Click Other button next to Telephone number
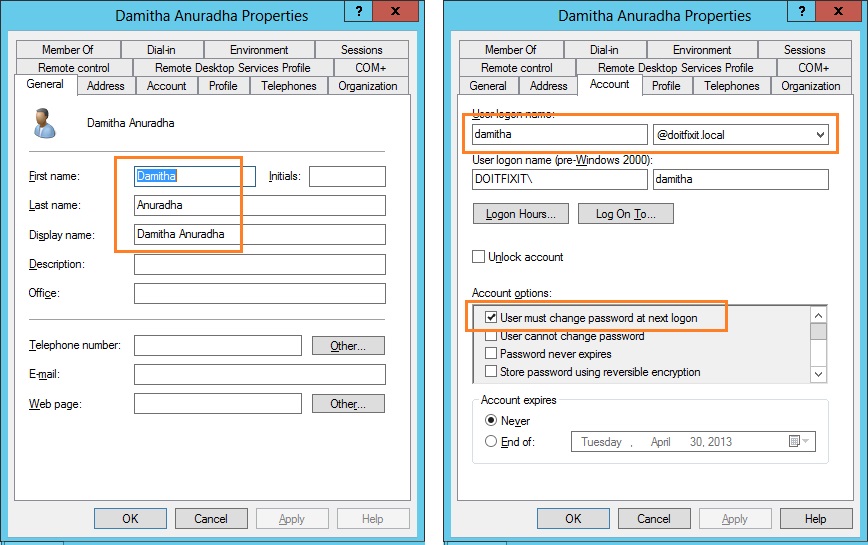The height and width of the screenshot is (545, 868). click(348, 346)
